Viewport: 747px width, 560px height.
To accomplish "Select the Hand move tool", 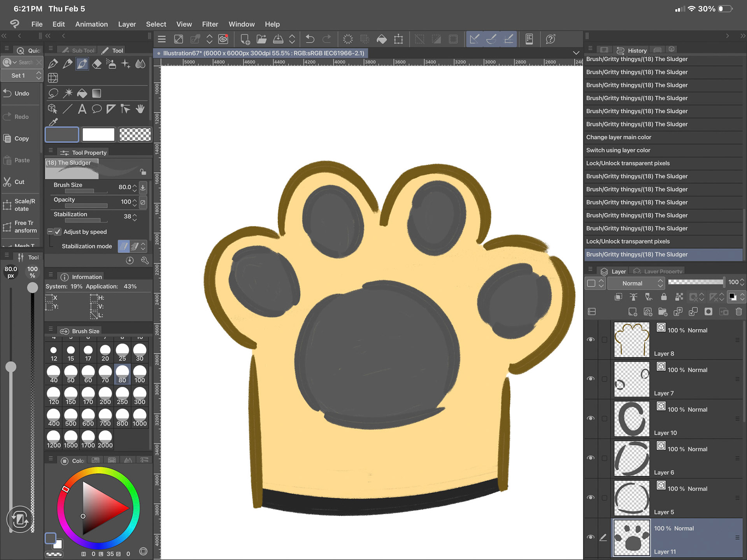I will 140,109.
